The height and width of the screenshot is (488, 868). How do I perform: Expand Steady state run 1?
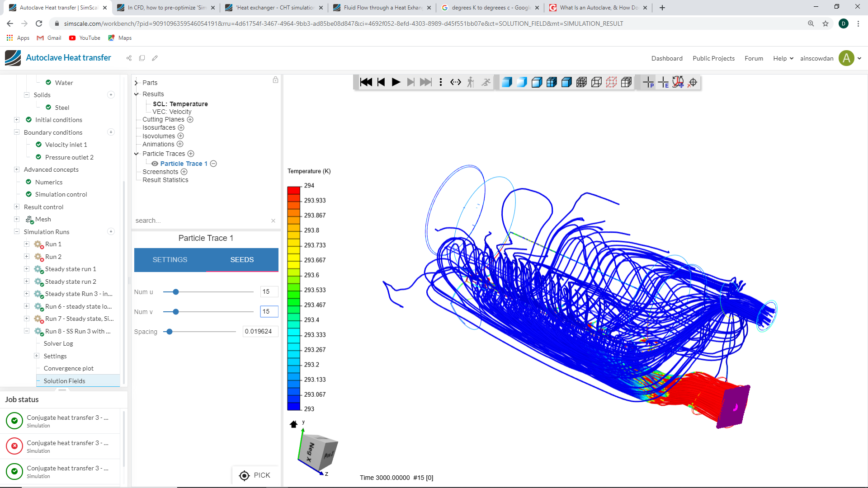[x=27, y=269]
